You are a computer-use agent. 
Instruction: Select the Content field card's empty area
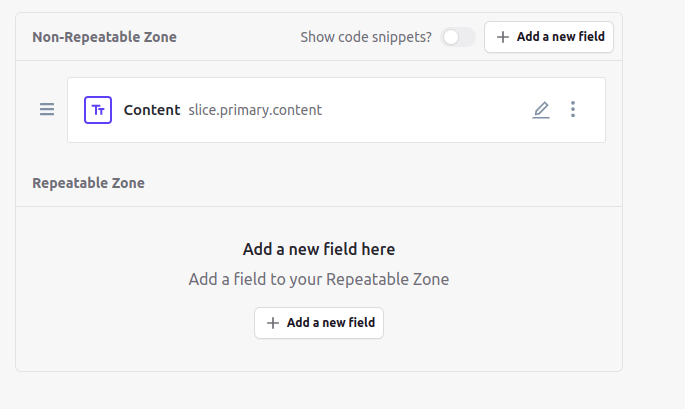tap(424, 110)
